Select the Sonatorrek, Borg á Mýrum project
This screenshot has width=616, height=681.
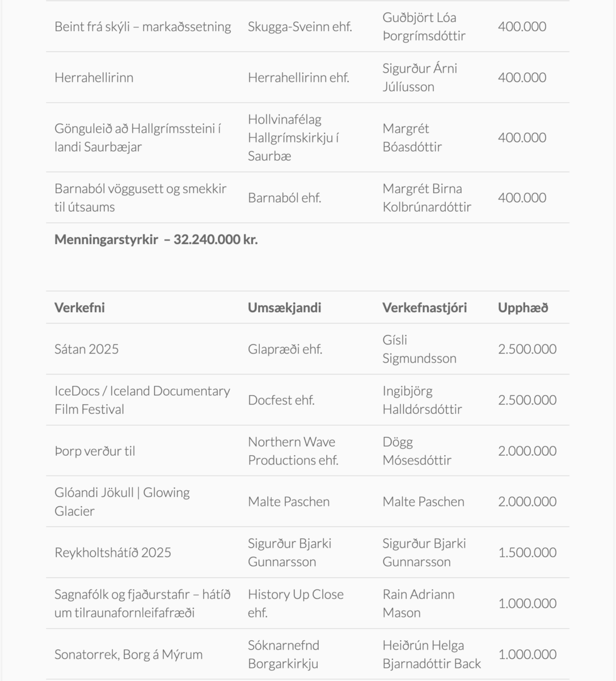[128, 654]
